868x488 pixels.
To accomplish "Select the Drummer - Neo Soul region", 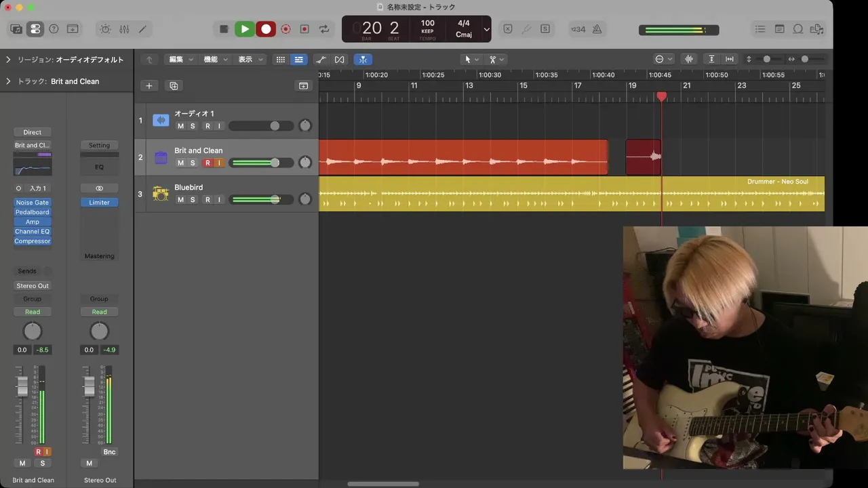I will pyautogui.click(x=572, y=194).
